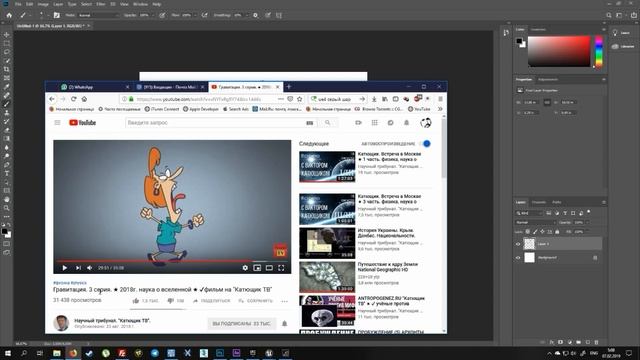Select the Clone Stamp tool
This screenshot has width=640, height=360.
point(7,113)
